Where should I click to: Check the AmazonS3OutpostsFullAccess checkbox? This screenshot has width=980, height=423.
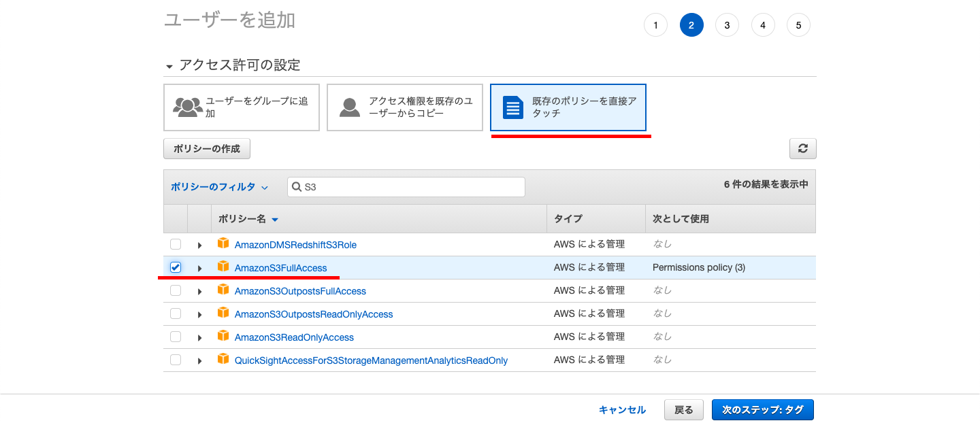coord(176,290)
